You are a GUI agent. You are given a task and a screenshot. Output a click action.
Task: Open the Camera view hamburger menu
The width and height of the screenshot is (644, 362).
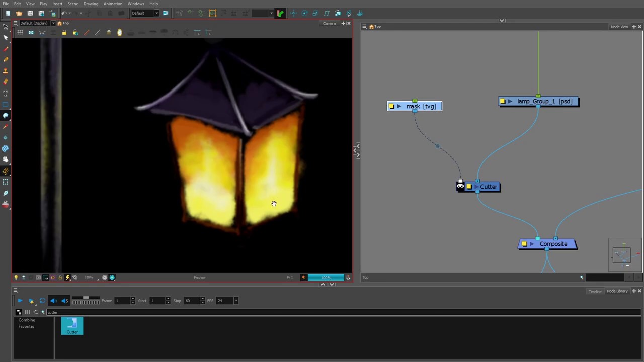pos(16,23)
